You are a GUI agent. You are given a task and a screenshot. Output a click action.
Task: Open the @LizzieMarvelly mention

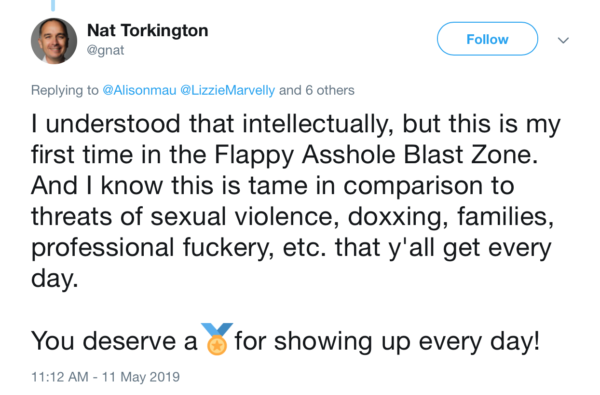click(x=227, y=90)
